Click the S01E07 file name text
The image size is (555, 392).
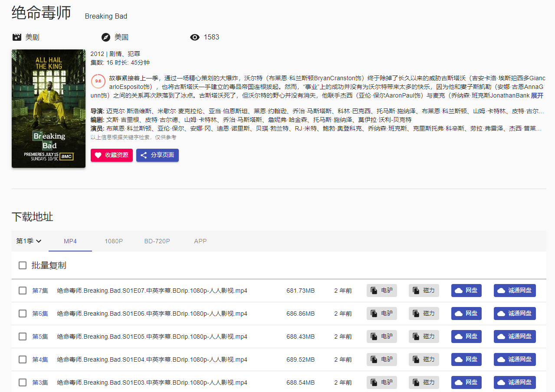(152, 291)
